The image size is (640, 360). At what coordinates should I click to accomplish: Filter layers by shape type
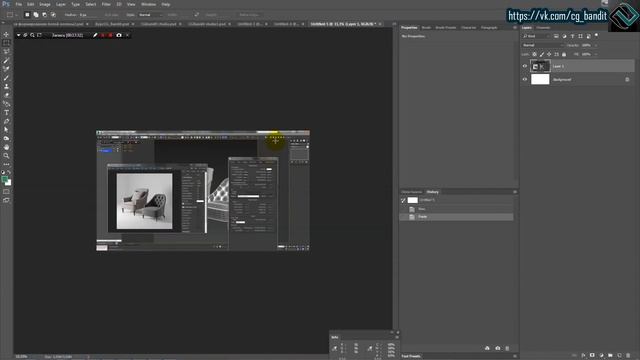(580, 36)
